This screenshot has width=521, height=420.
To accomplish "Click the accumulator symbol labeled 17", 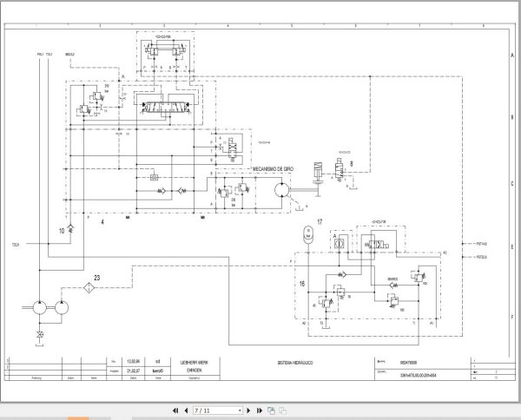I will [x=308, y=234].
